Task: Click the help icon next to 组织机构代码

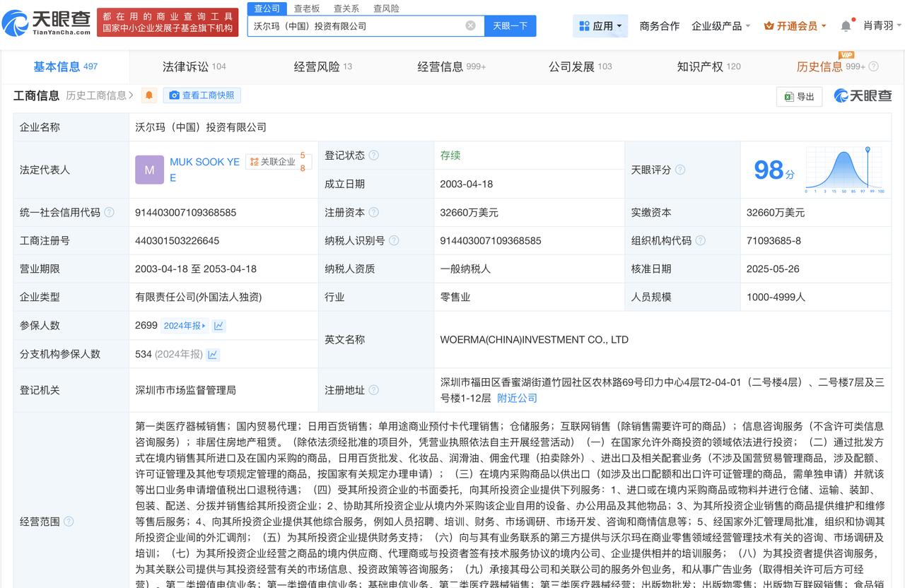Action: click(x=700, y=240)
